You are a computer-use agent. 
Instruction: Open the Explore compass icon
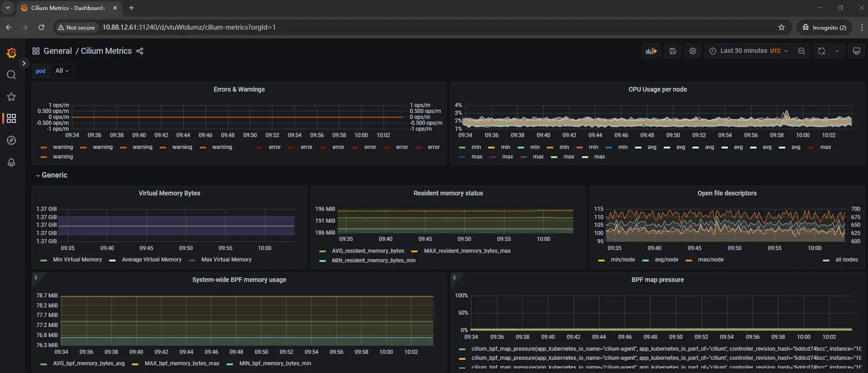click(x=11, y=140)
